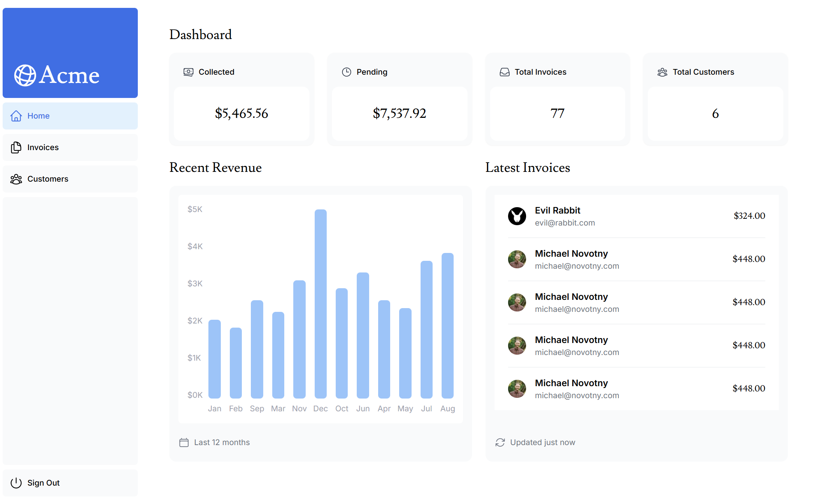The height and width of the screenshot is (504, 813).
Task: Click the Total Customers group icon
Action: click(x=662, y=72)
